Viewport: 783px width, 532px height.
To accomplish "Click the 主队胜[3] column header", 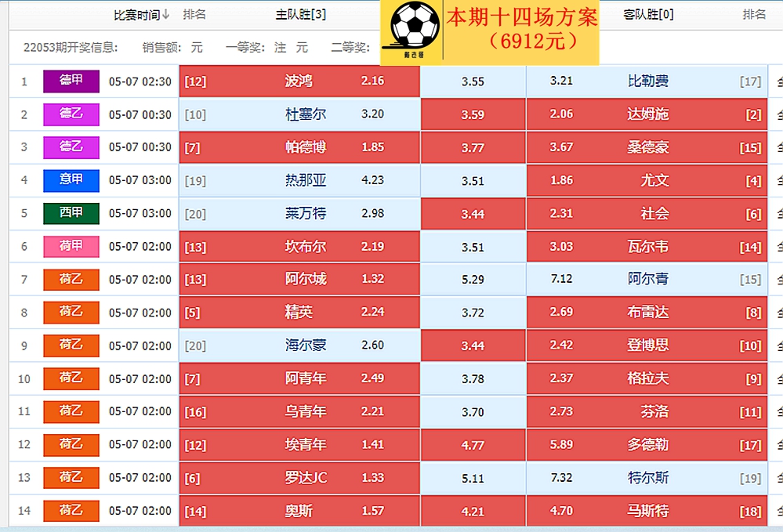I will [x=301, y=15].
